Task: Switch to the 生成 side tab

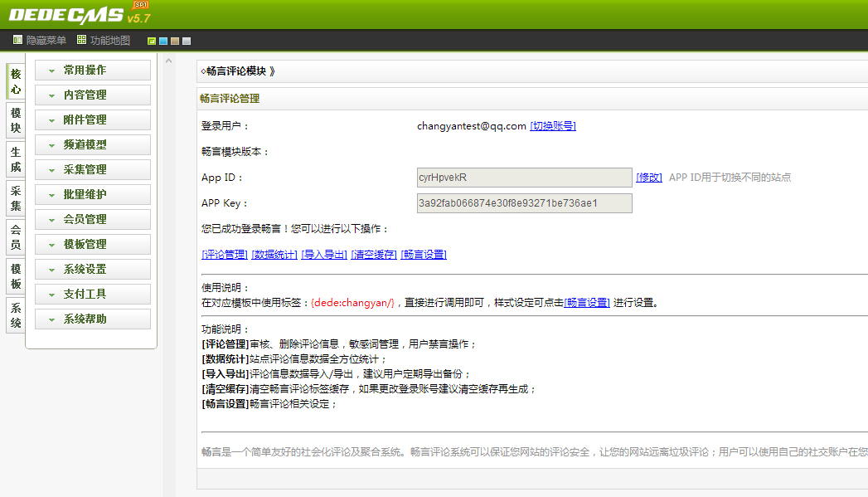Action: (16, 159)
